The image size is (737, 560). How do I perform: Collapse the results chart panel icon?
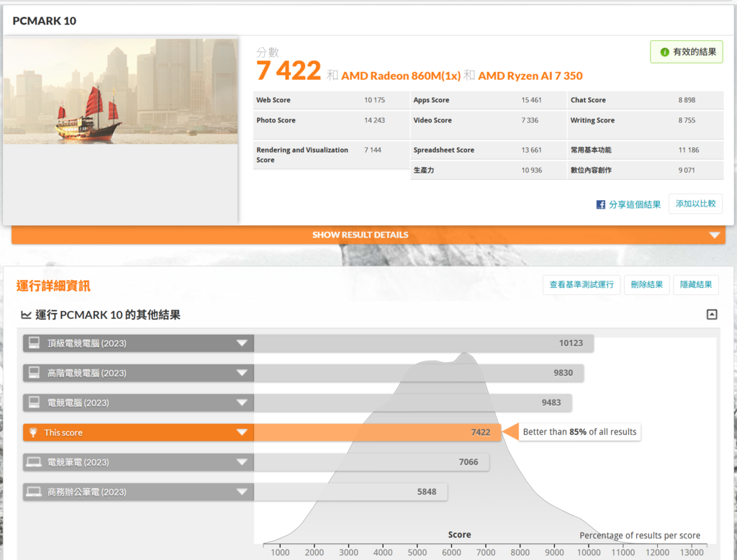712,315
